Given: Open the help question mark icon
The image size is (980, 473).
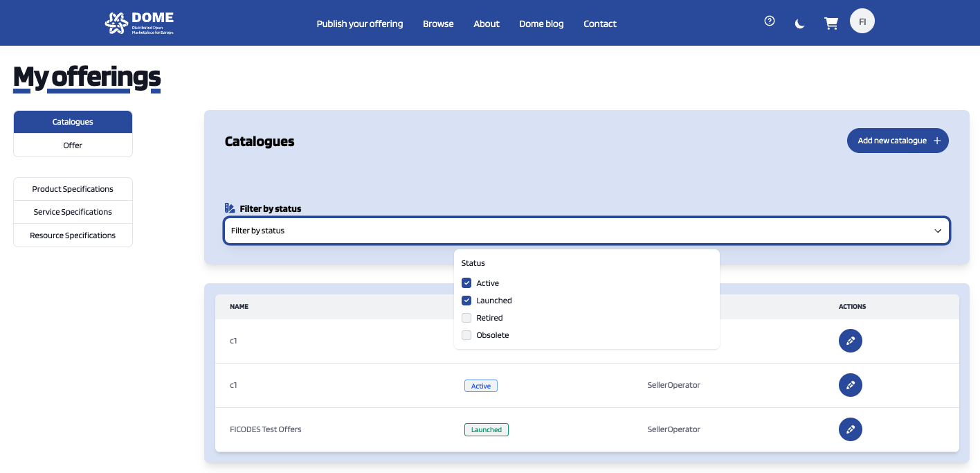Looking at the screenshot, I should (x=770, y=21).
